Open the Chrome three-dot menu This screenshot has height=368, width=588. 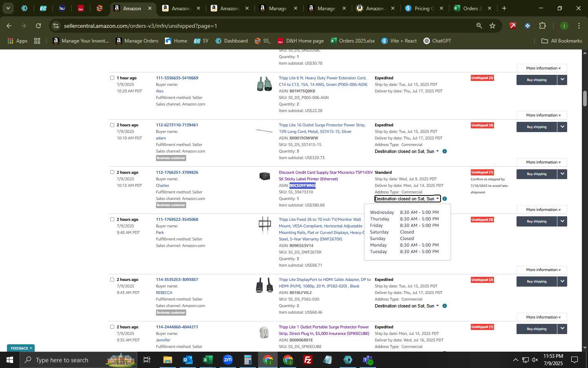[x=579, y=26]
